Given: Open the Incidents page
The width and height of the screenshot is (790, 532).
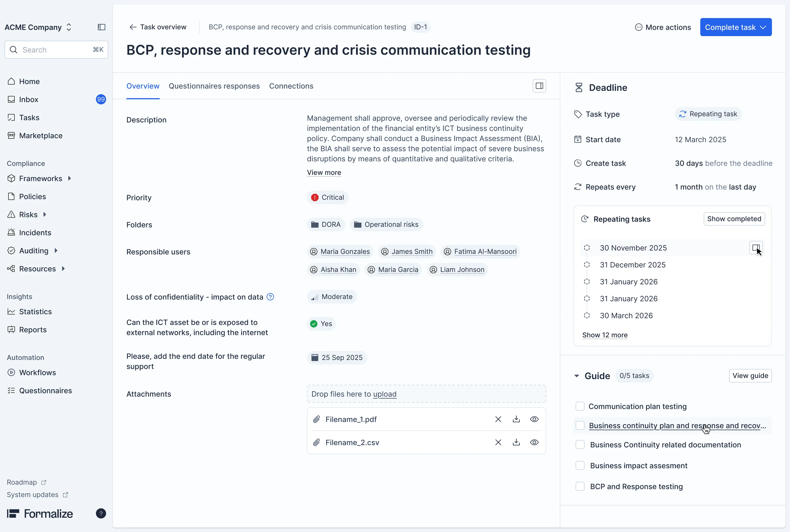Looking at the screenshot, I should pos(35,232).
